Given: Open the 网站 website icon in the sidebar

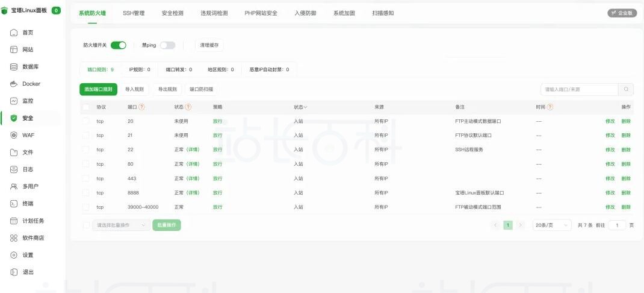Looking at the screenshot, I should [14, 50].
